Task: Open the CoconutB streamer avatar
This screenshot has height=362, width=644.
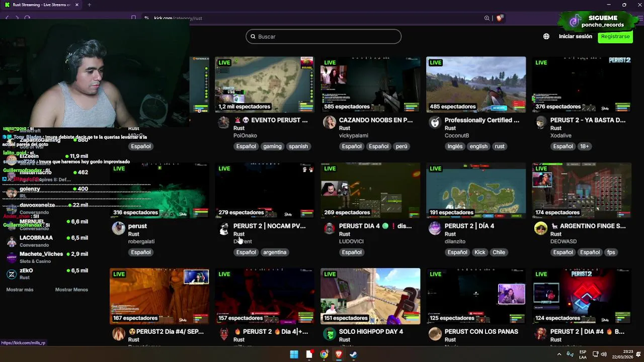Action: [435, 123]
